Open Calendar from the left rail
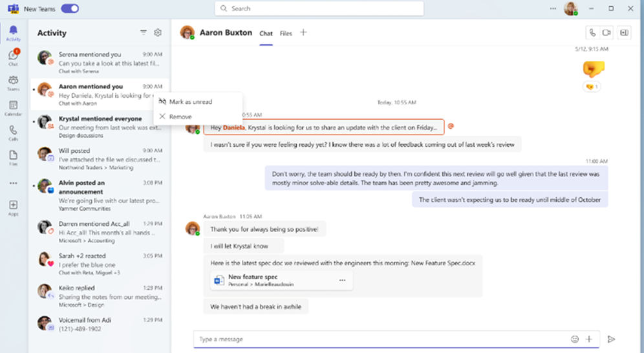The width and height of the screenshot is (644, 353). (x=13, y=108)
